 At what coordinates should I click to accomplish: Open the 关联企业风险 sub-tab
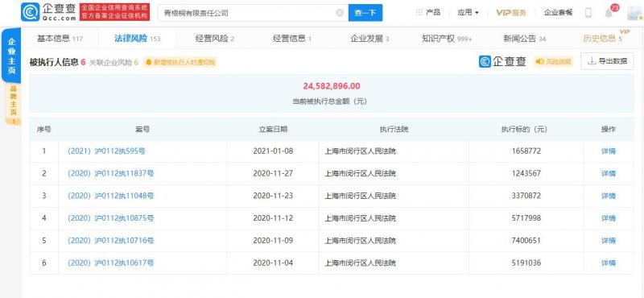pos(114,63)
